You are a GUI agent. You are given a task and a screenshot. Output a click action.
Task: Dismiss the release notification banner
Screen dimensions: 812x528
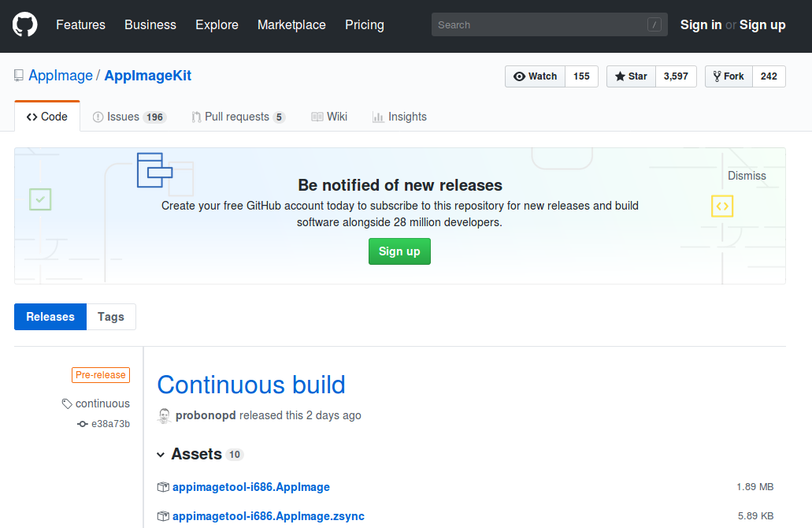point(747,176)
